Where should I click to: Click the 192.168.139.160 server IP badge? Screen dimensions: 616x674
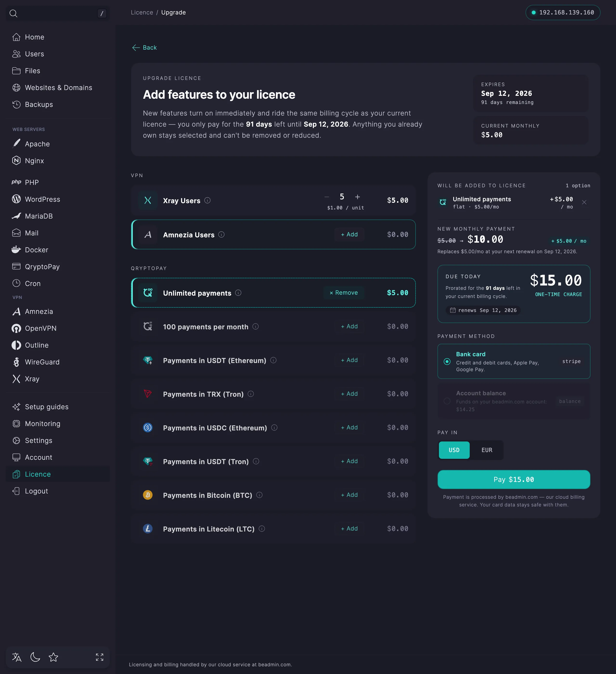(563, 12)
